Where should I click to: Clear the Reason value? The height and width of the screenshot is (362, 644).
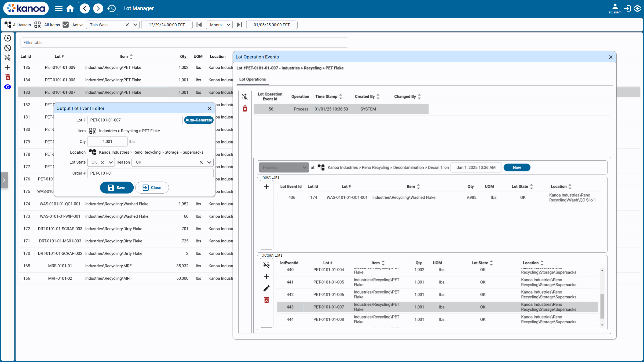click(x=201, y=162)
